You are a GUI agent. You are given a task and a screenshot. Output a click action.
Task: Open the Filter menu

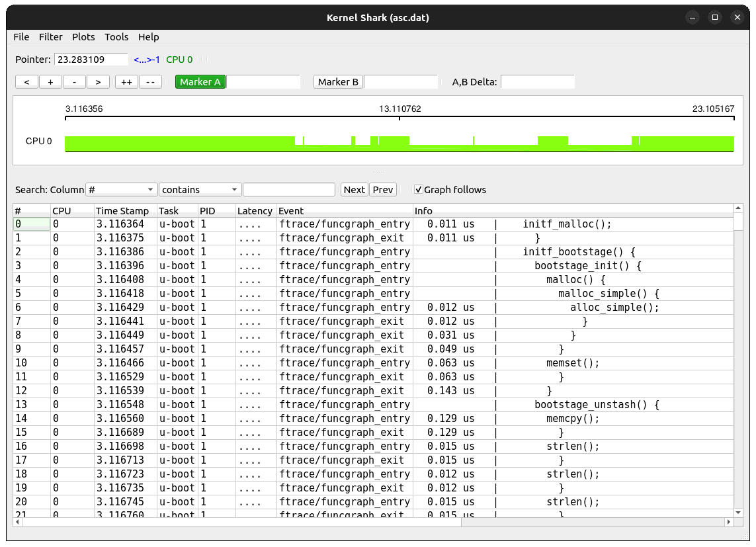51,37
